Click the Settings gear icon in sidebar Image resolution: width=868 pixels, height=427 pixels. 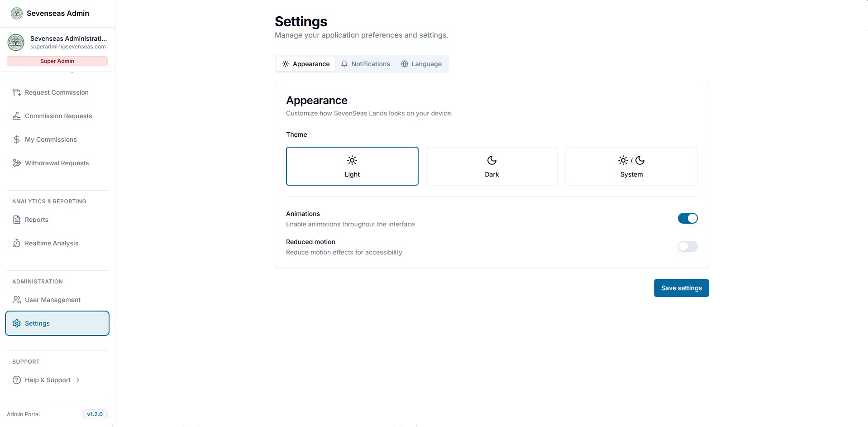pos(17,323)
